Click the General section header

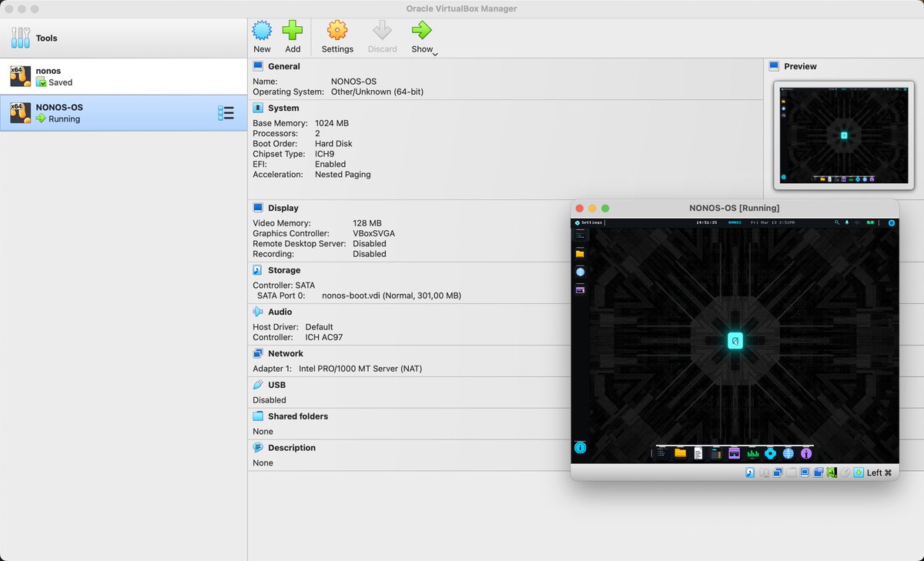pos(283,66)
